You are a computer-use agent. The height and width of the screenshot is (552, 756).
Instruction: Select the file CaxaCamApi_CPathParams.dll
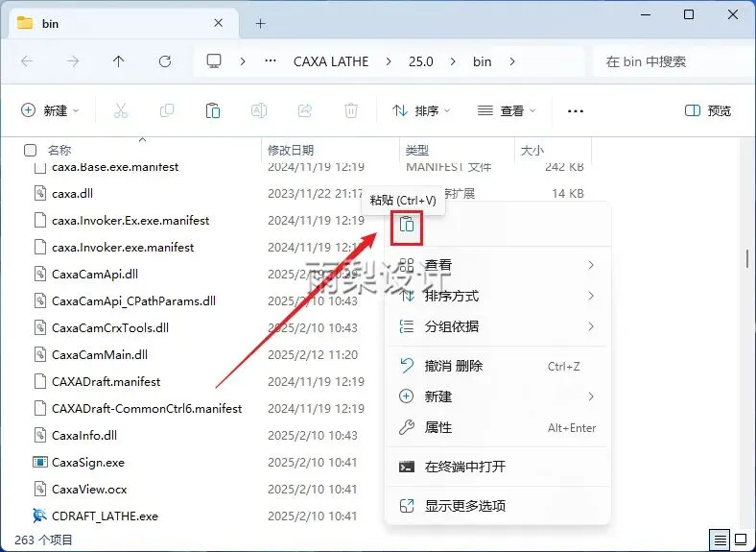[133, 301]
